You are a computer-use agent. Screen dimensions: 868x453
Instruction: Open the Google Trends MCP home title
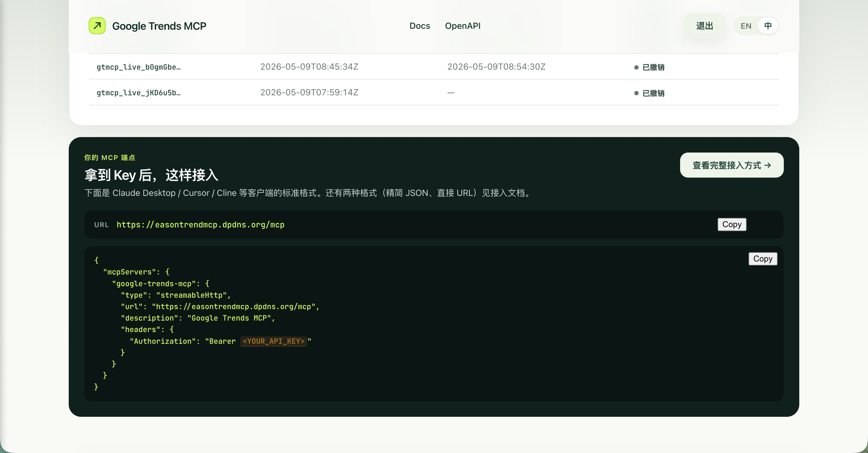tap(159, 26)
